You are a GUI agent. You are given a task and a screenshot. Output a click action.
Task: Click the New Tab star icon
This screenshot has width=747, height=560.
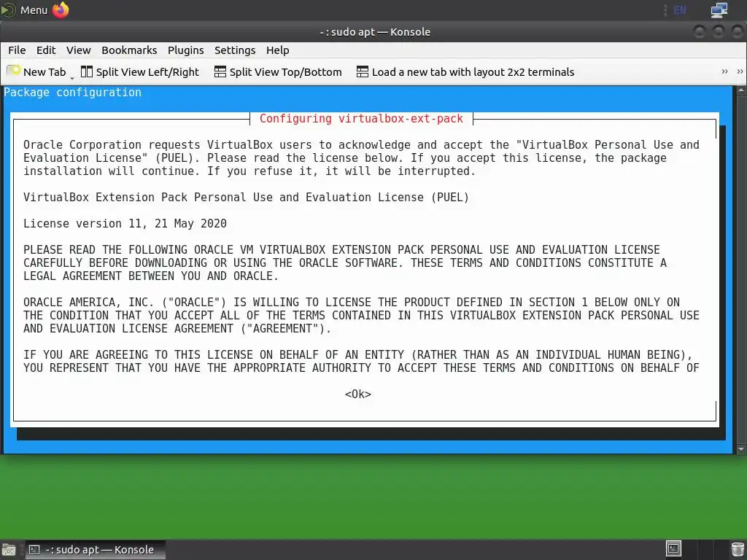14,71
